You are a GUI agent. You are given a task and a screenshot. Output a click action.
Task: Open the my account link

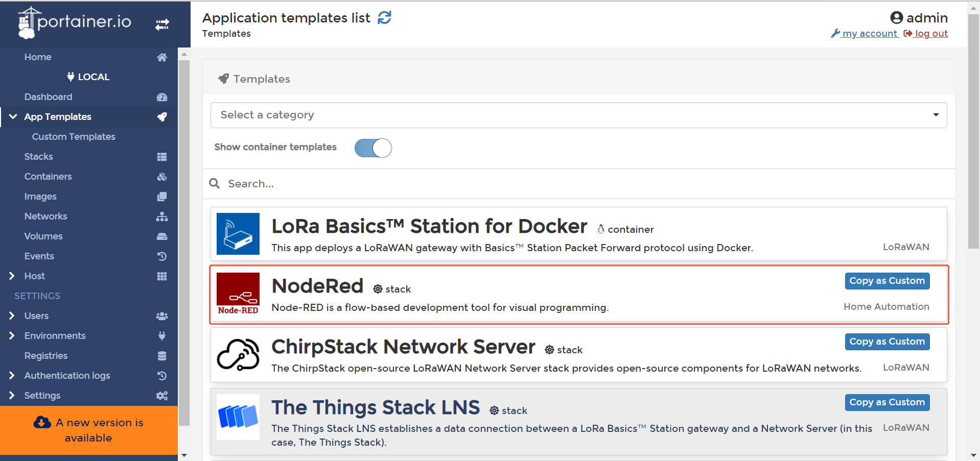(x=865, y=34)
